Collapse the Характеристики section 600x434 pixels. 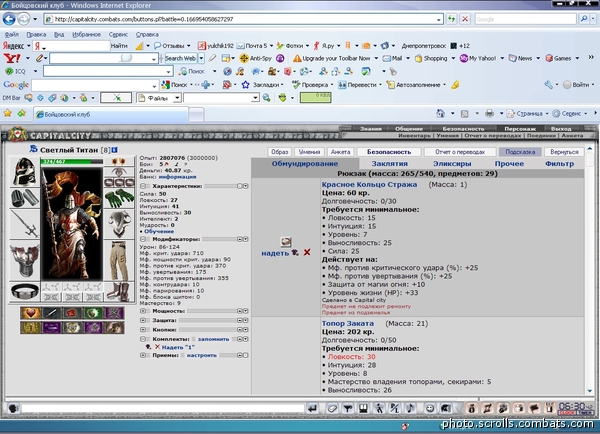(143, 186)
